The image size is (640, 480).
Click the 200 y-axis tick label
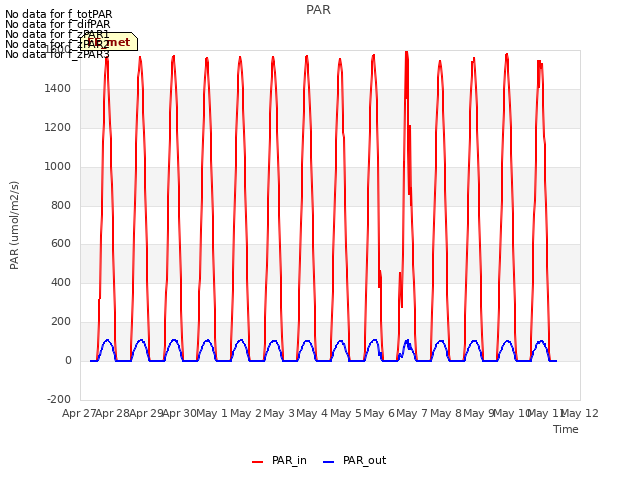[61, 322]
